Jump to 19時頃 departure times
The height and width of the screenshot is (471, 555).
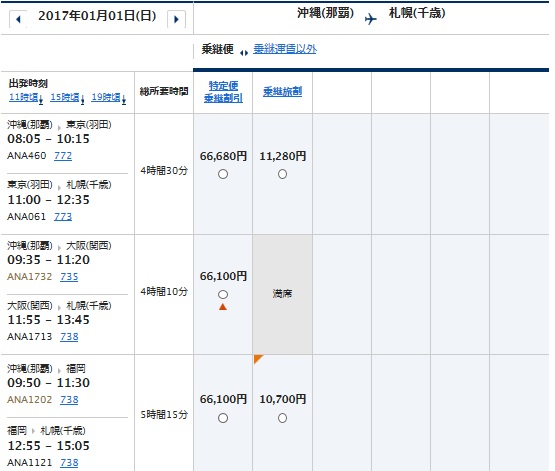(109, 98)
